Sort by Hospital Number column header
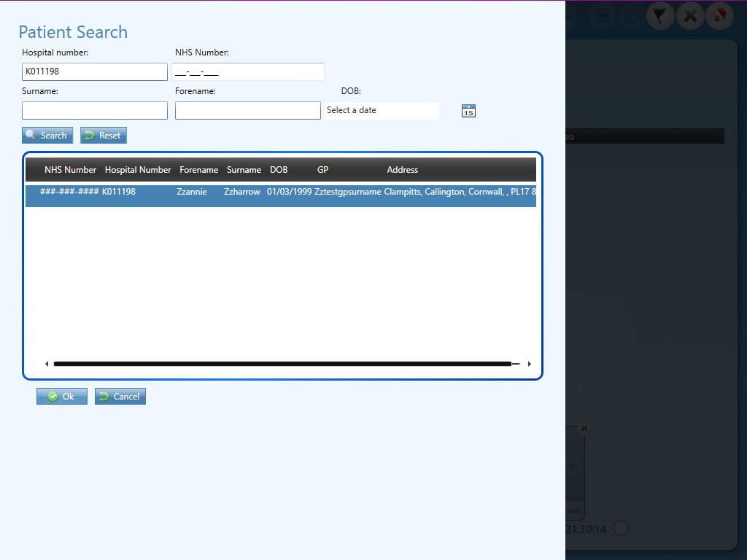The height and width of the screenshot is (560, 747). [138, 170]
